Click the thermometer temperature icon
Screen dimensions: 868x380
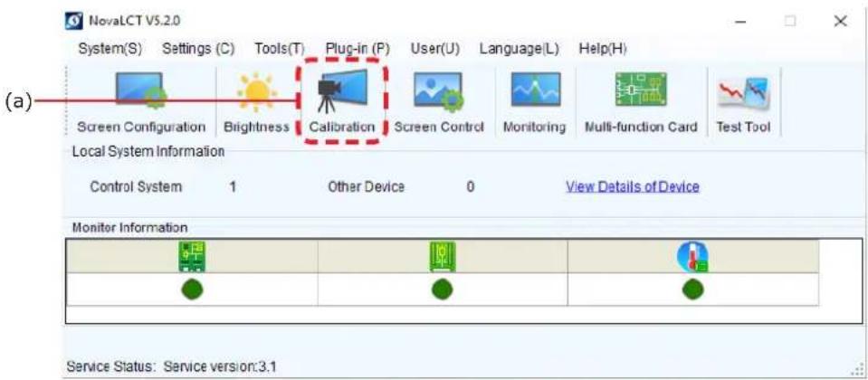click(x=692, y=258)
